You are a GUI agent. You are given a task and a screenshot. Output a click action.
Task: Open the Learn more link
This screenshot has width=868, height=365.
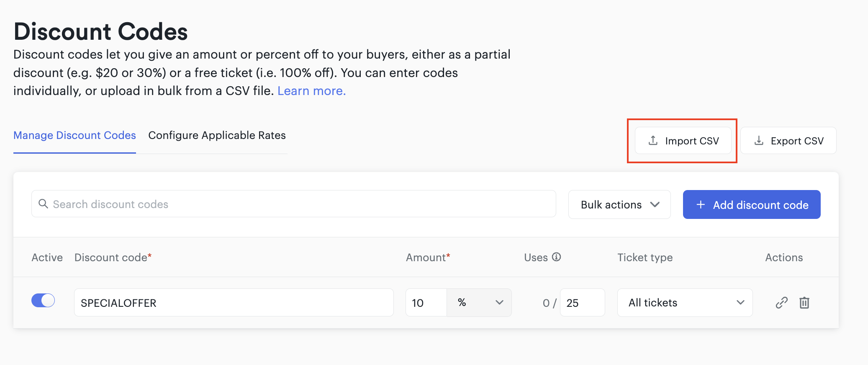[311, 91]
